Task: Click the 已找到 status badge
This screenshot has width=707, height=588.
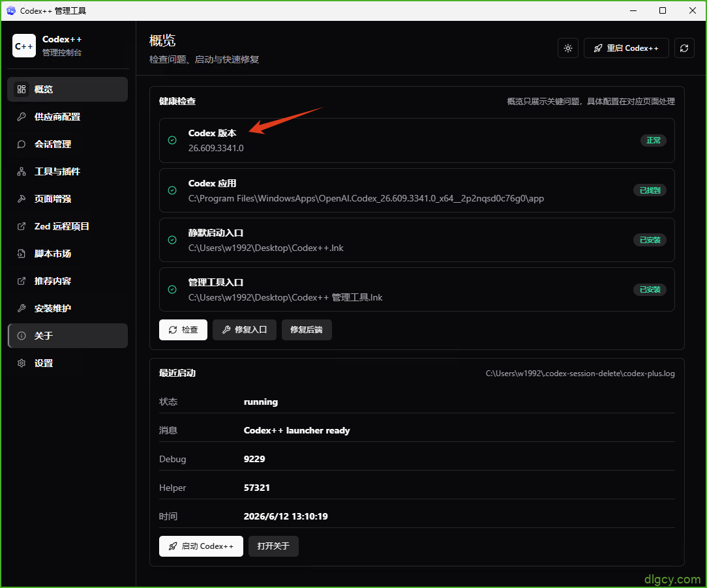Action: tap(650, 190)
